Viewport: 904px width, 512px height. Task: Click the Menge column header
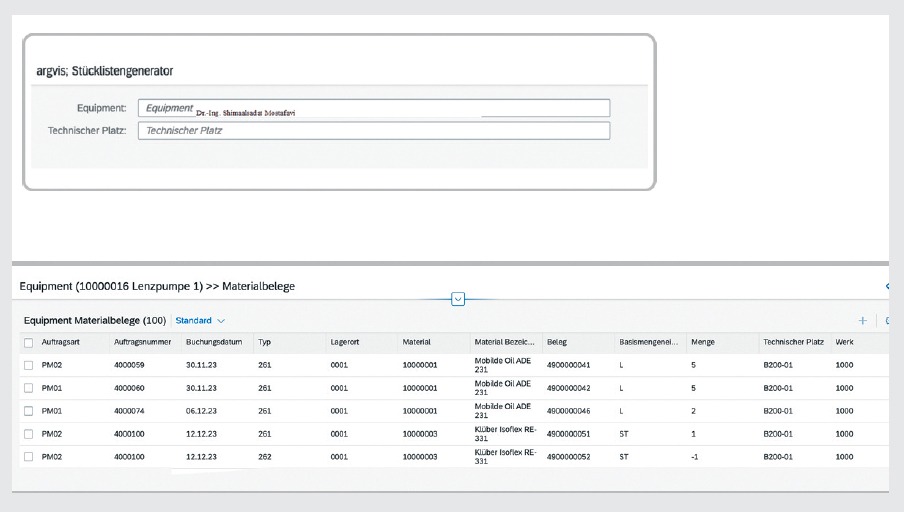pyautogui.click(x=703, y=343)
